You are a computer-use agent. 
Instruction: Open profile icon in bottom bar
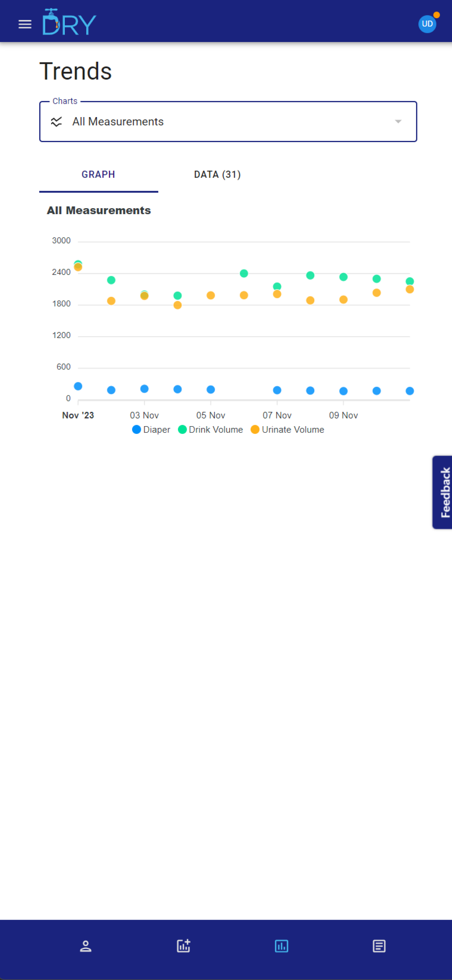click(x=85, y=946)
